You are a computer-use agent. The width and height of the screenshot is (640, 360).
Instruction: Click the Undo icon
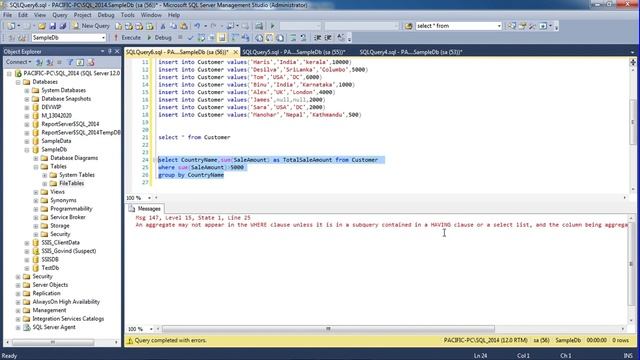[197, 26]
